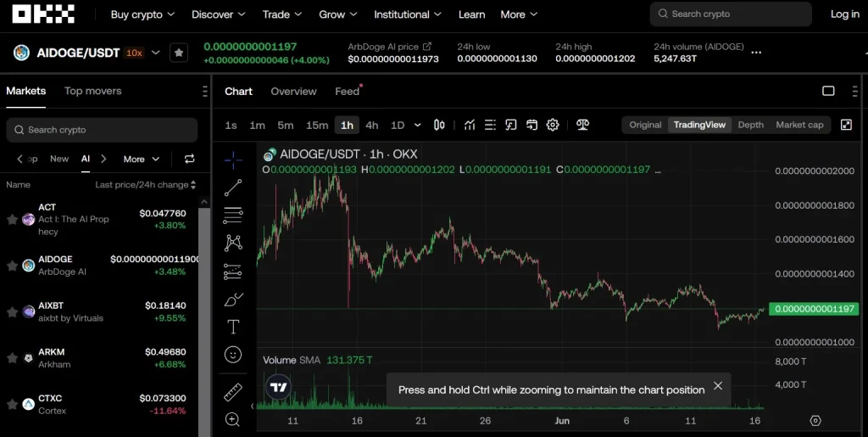
Task: Select the 4h timeframe
Action: (x=372, y=126)
